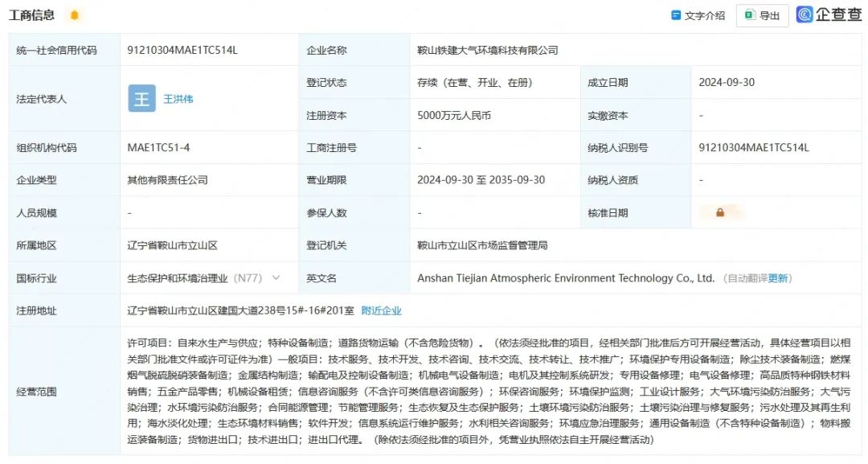868x464 pixels.
Task: Click the 生态保护和环境治理业 industry text
Action: coord(178,278)
